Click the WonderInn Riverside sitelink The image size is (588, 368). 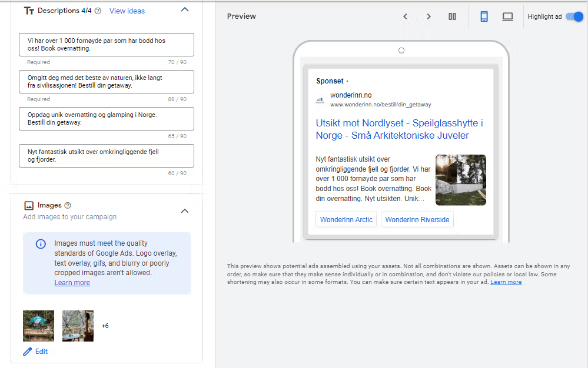coord(417,219)
